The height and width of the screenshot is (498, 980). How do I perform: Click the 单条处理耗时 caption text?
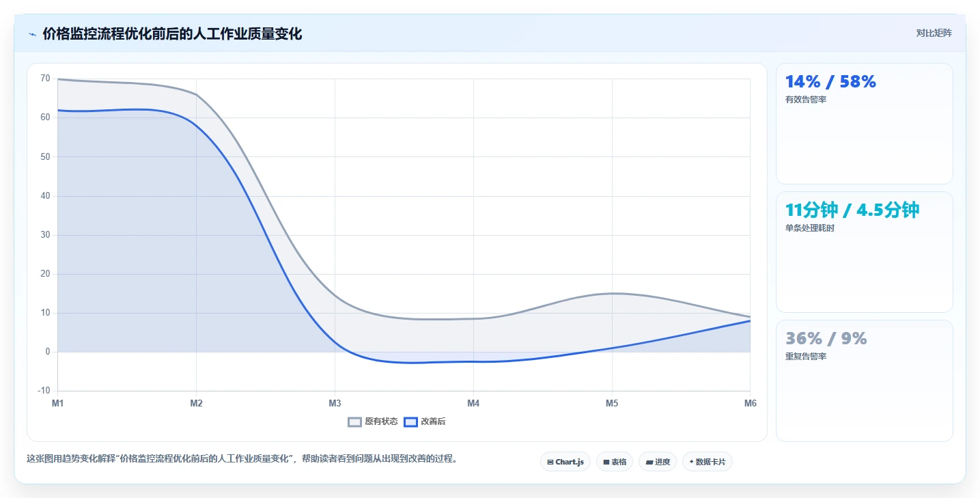[810, 228]
